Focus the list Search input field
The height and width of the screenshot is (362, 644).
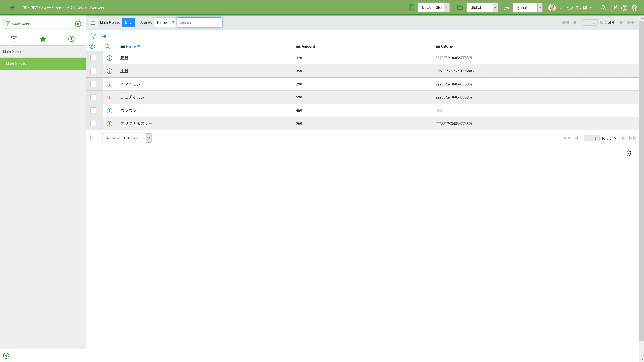(199, 23)
